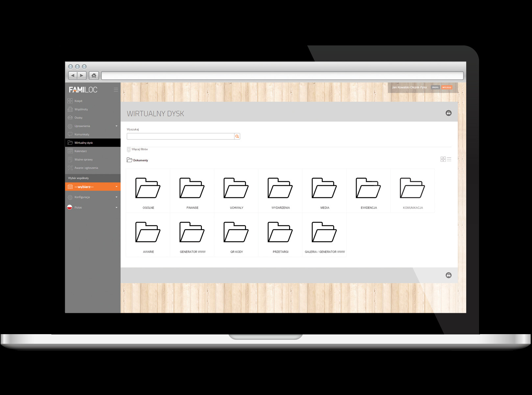Viewport: 532px width, 395px height.
Task: Open Wspólnoty in the sidebar
Action: click(x=93, y=109)
